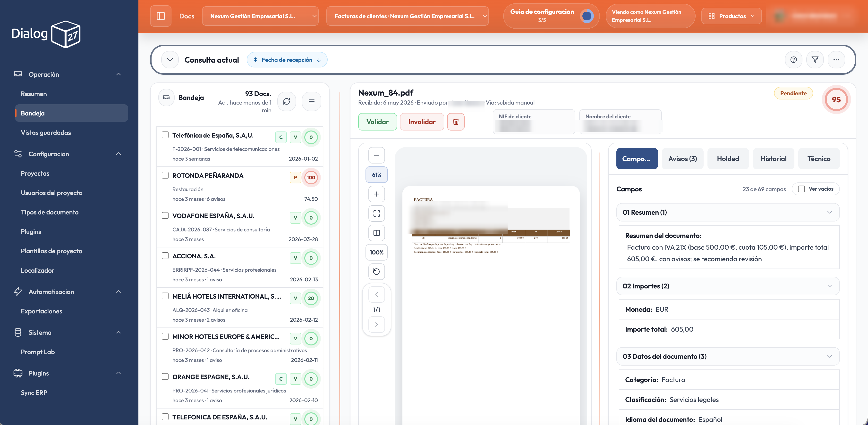Click the Sistema database icon

18,333
